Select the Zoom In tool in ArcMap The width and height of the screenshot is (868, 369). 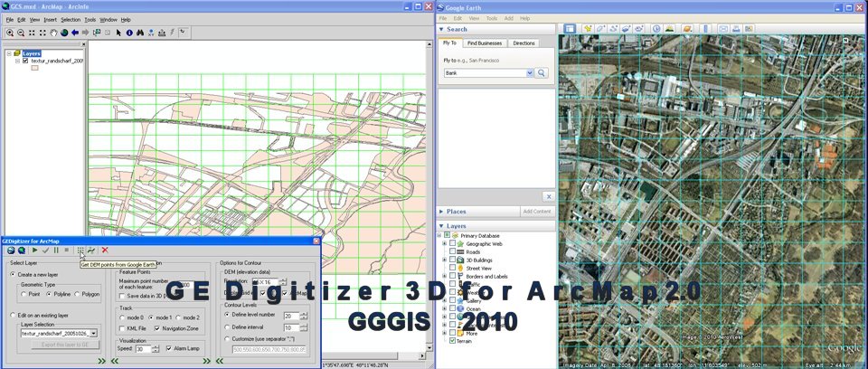(10, 33)
